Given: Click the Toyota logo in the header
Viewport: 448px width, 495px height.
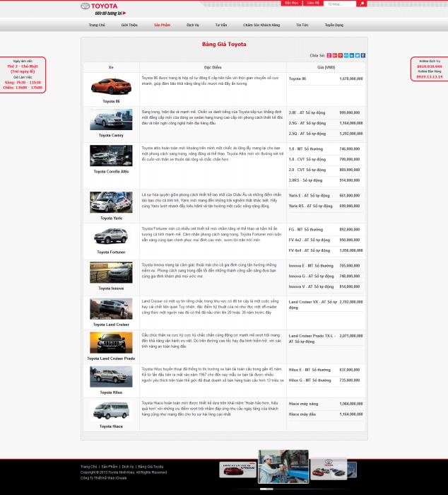Looking at the screenshot, I should pos(103,9).
